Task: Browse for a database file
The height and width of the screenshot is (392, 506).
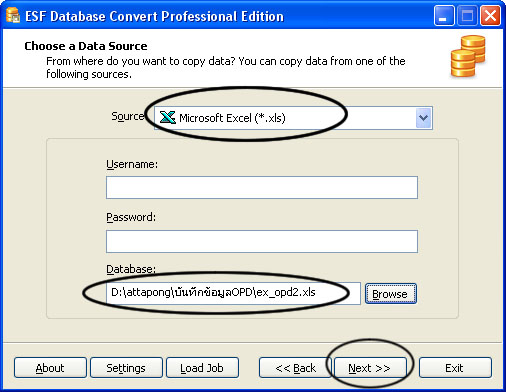Action: (391, 294)
